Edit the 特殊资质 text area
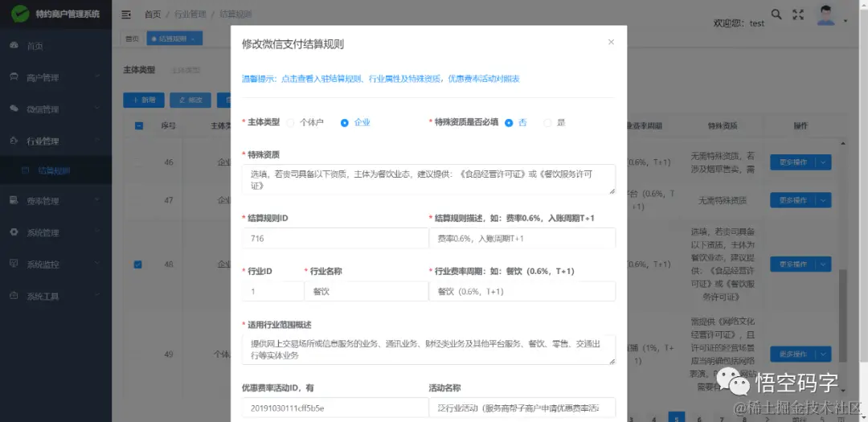 [x=428, y=179]
